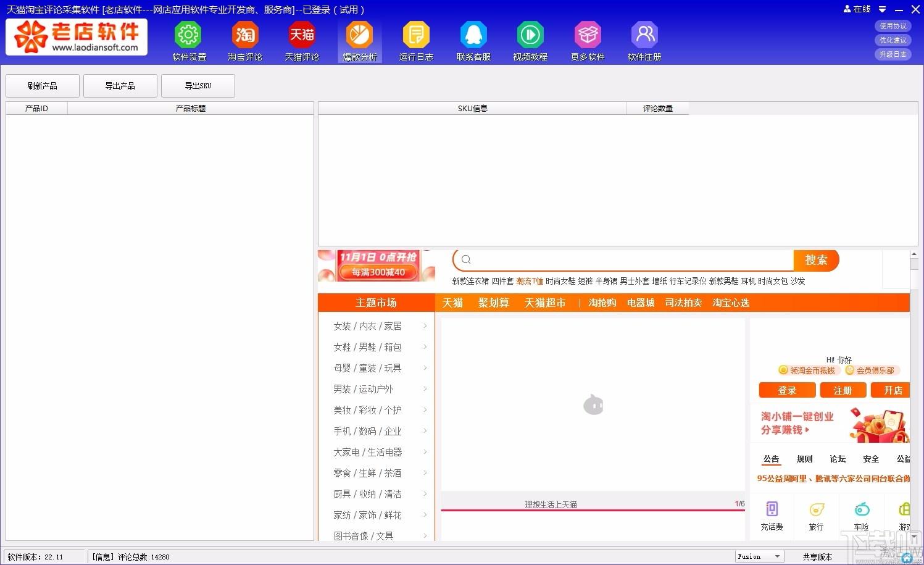Select 天猫超市 navigation tab
Screen dimensions: 924x565
[545, 303]
